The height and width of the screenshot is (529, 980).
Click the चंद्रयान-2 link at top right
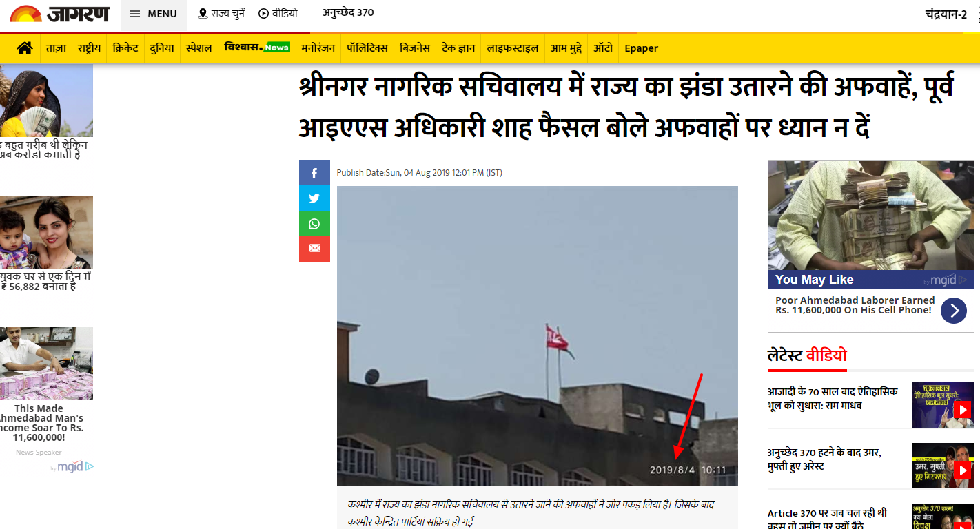[946, 14]
